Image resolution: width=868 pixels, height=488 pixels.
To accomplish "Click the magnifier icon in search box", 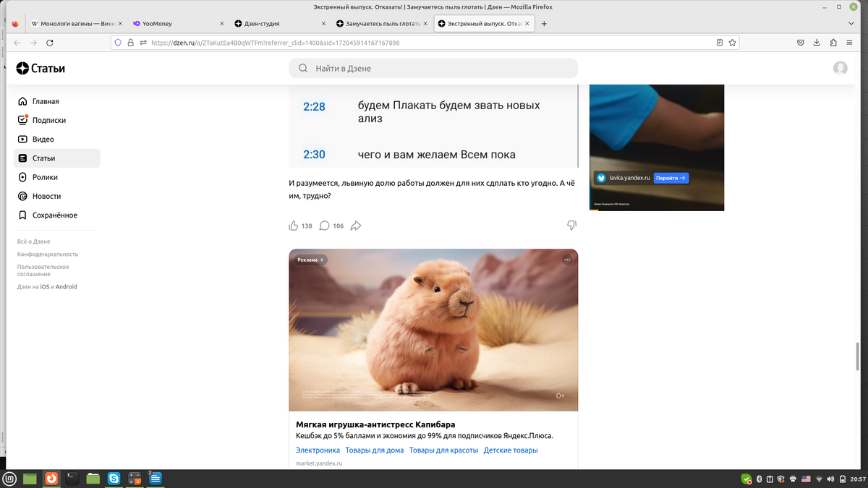I will pos(303,69).
